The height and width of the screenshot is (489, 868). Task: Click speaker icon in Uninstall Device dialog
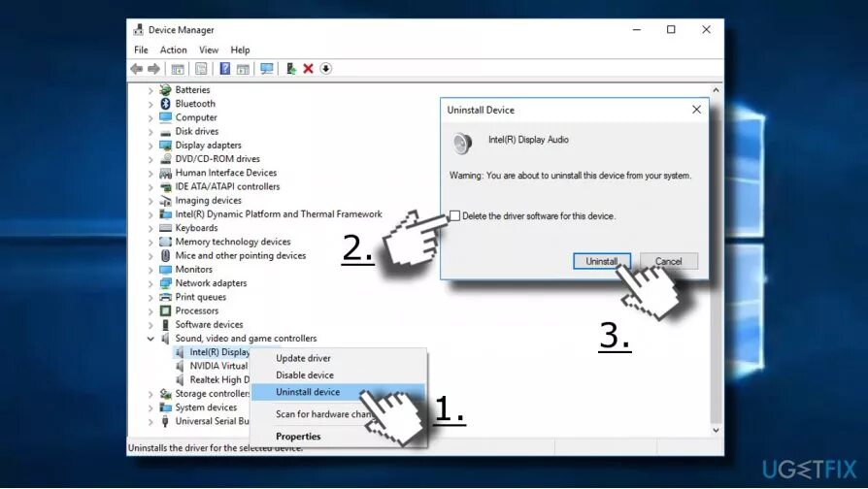click(463, 144)
